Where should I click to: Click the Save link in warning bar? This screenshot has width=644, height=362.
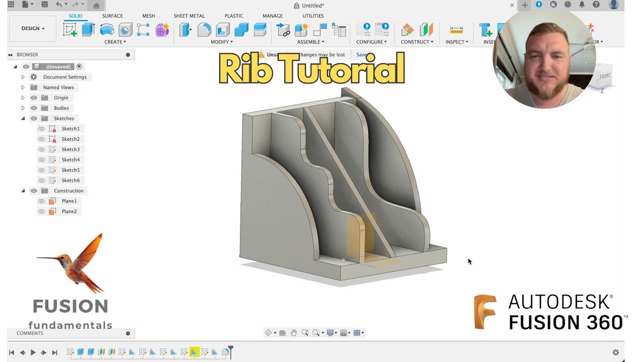click(x=361, y=55)
